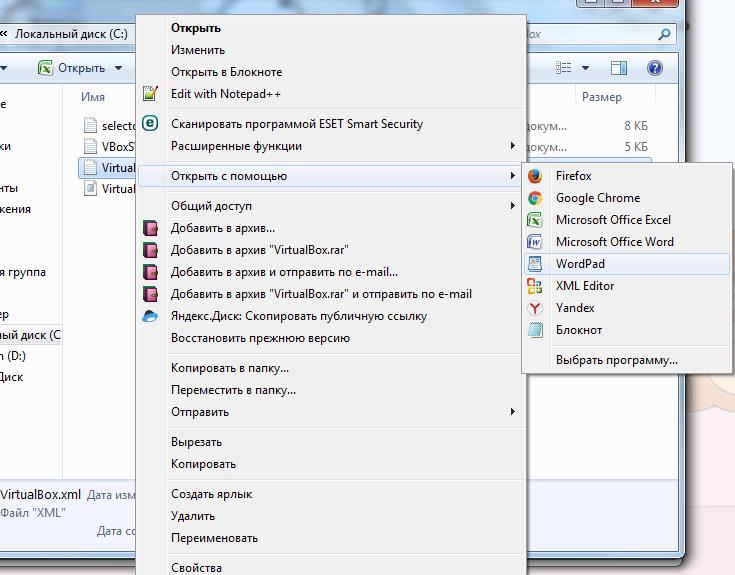Click the selecto file icon
This screenshot has width=735, height=575.
[90, 125]
